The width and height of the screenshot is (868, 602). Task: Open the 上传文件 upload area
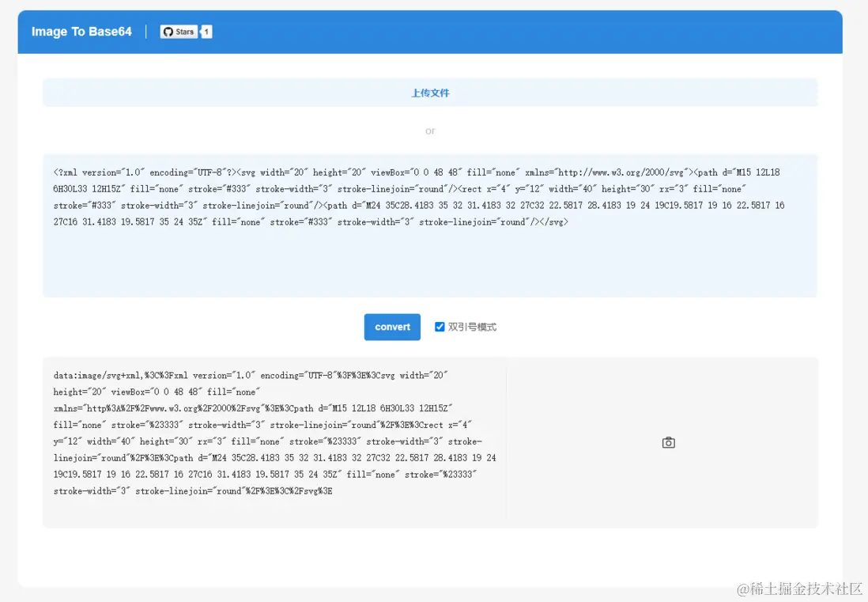[430, 93]
